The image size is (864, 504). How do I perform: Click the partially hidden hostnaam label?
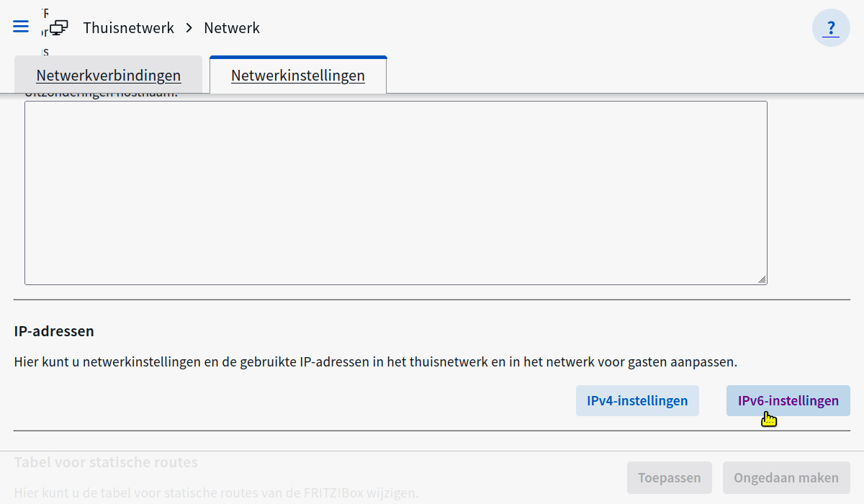pyautogui.click(x=101, y=96)
